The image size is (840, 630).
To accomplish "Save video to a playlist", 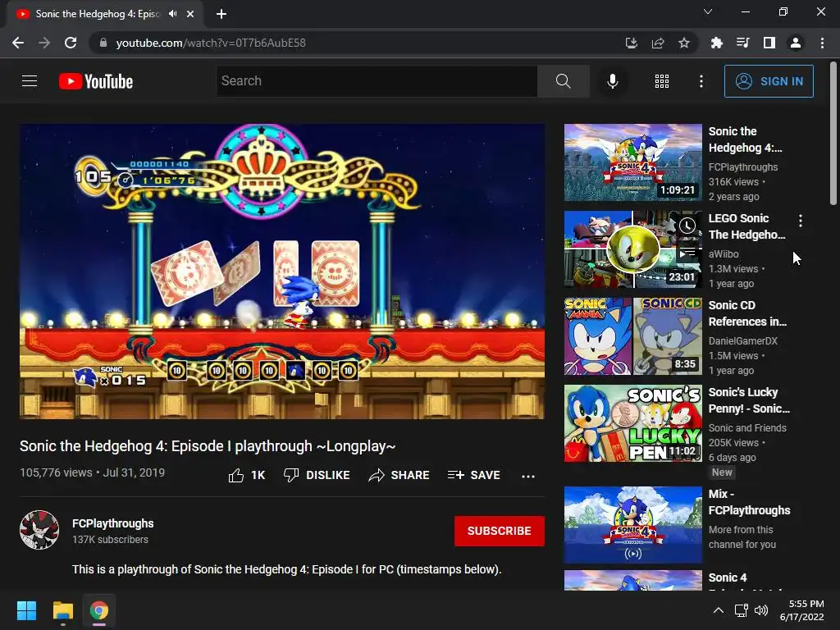I will coord(473,475).
